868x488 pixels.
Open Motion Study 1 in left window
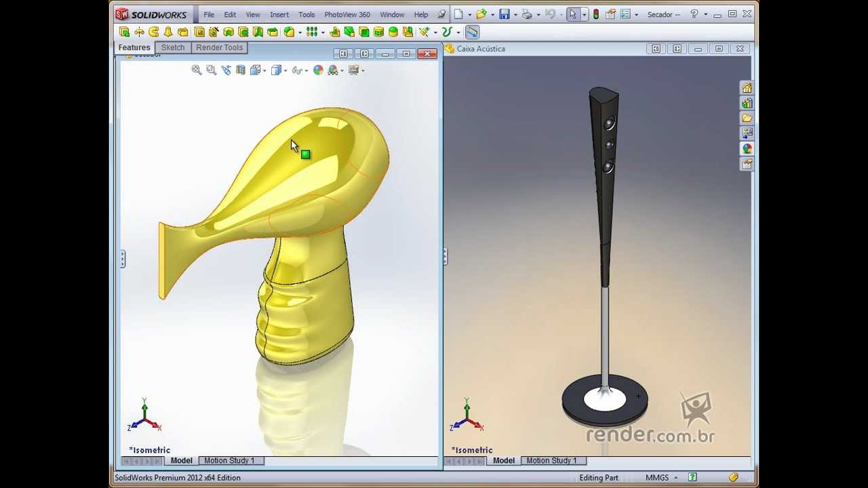229,461
